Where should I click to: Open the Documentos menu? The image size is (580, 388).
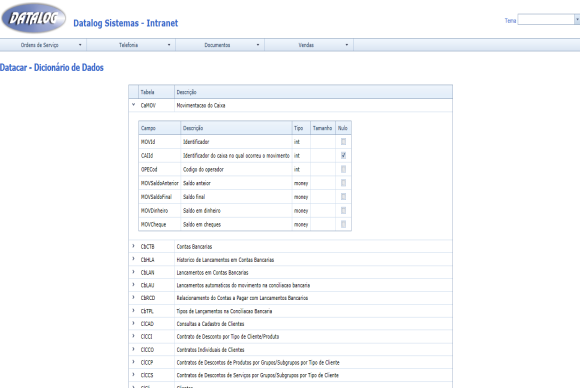point(220,45)
